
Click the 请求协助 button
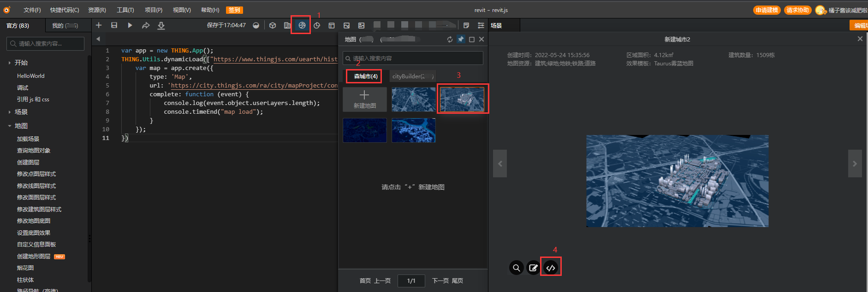pos(797,10)
